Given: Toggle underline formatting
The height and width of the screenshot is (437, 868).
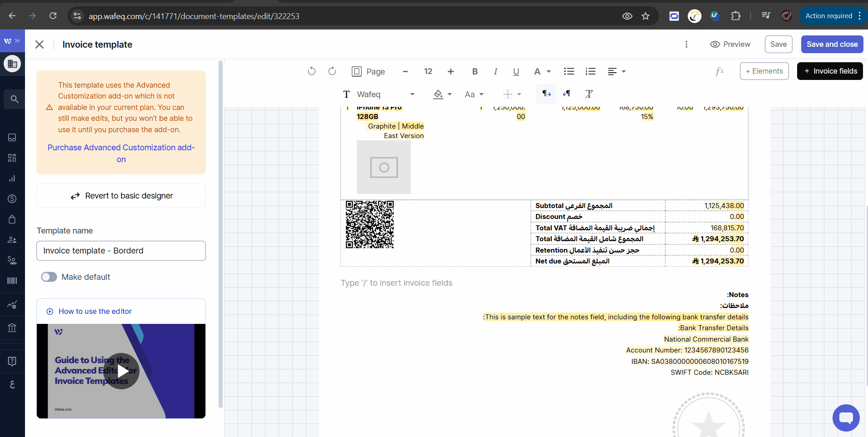Looking at the screenshot, I should (516, 71).
